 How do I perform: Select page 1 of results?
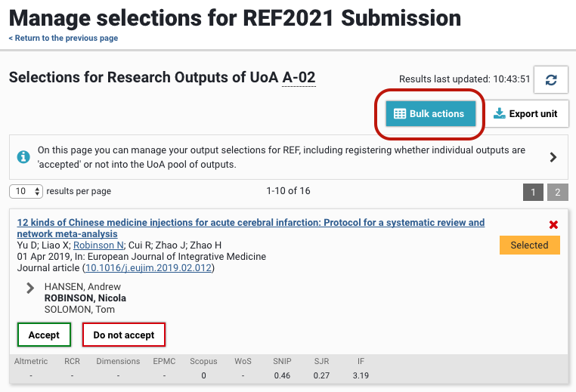532,192
